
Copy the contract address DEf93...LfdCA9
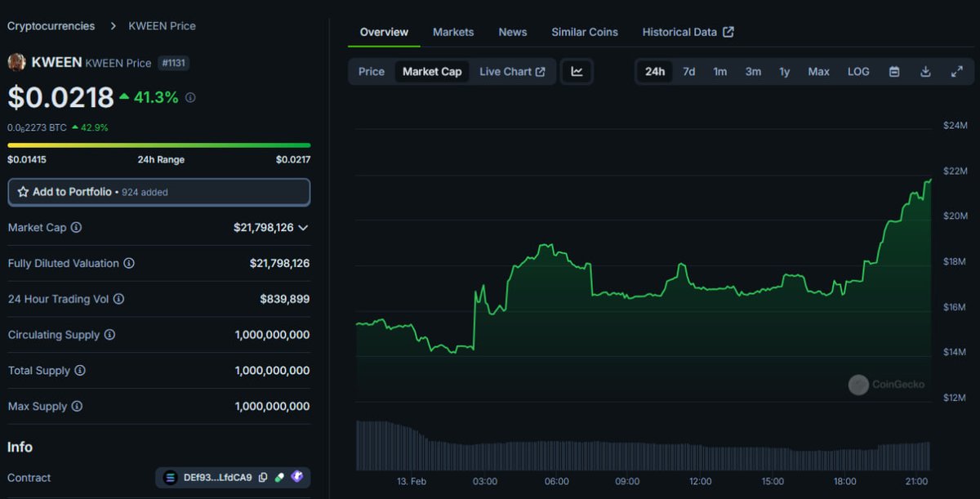[x=262, y=478]
